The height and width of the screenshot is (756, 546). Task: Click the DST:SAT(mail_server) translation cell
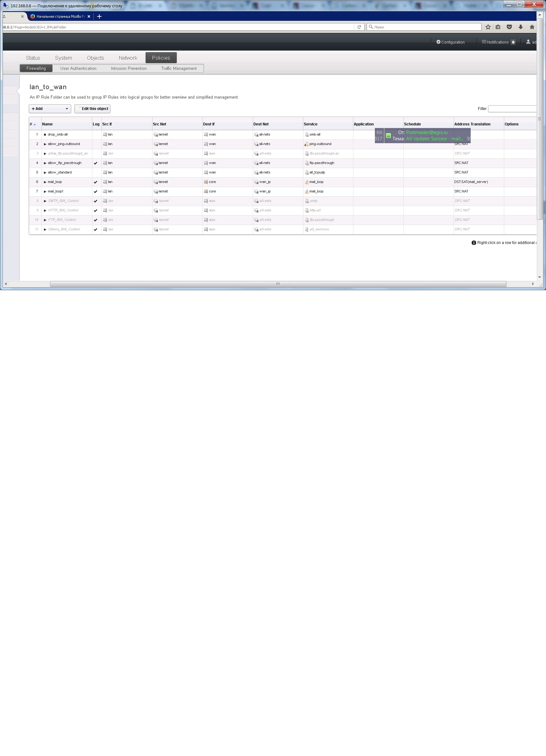pyautogui.click(x=471, y=182)
